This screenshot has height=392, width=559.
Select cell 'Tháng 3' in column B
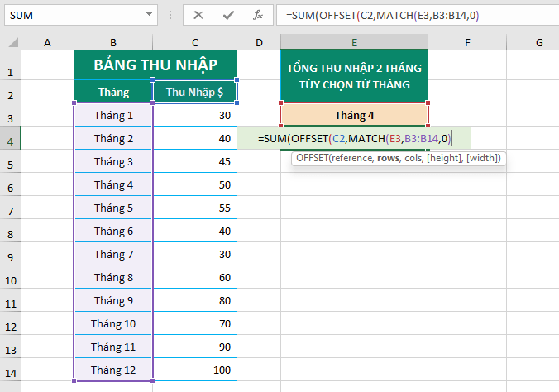tap(113, 161)
